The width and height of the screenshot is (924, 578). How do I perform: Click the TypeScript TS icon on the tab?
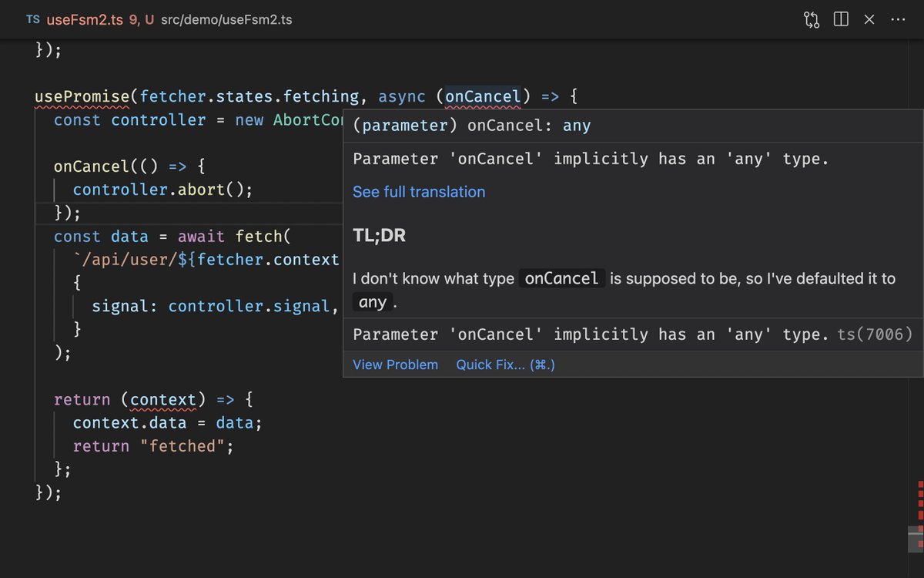32,19
